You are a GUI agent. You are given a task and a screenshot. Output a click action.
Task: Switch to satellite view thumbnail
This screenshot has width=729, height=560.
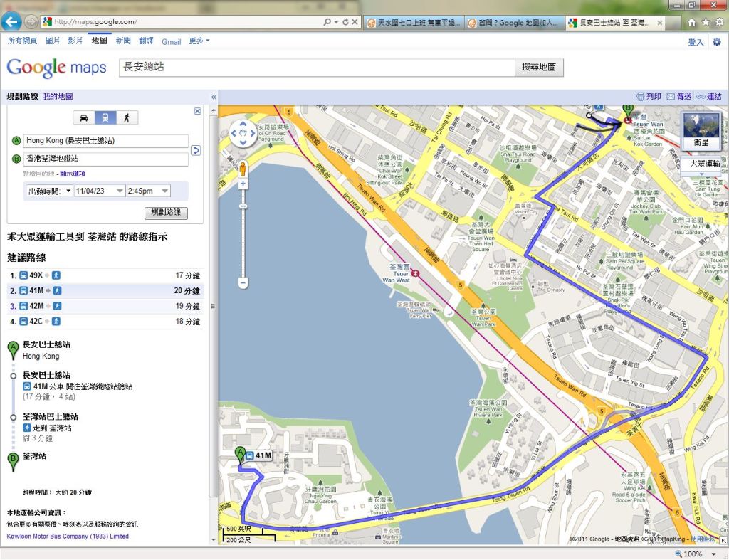coord(701,131)
